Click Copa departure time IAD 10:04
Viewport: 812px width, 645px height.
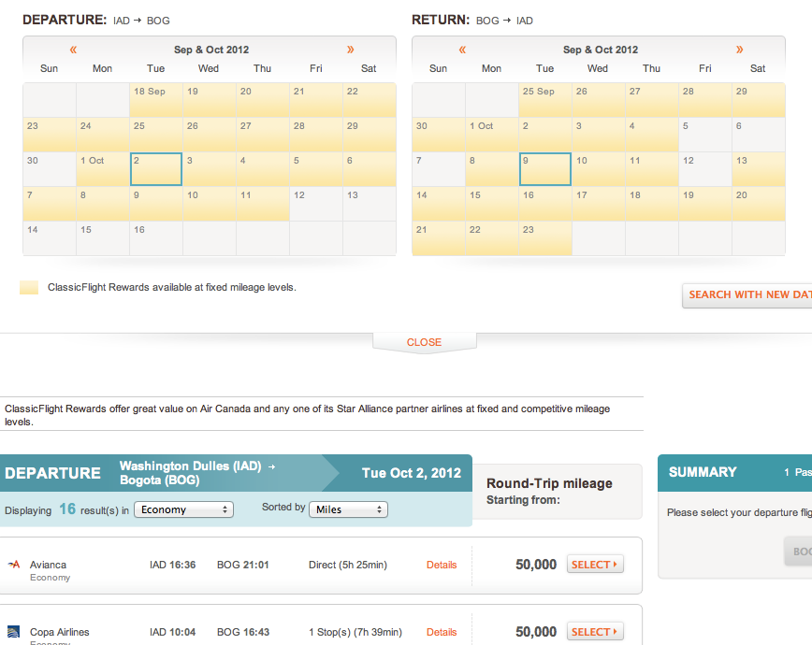tap(172, 632)
